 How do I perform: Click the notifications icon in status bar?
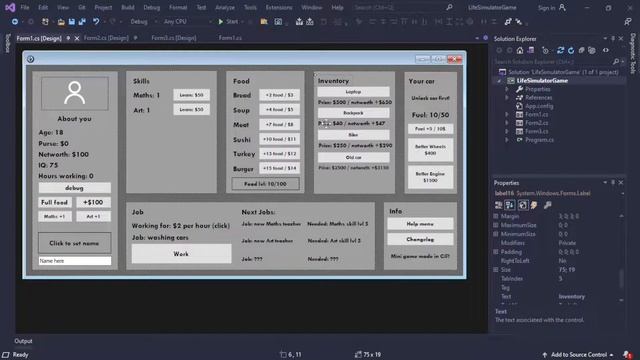point(627,355)
